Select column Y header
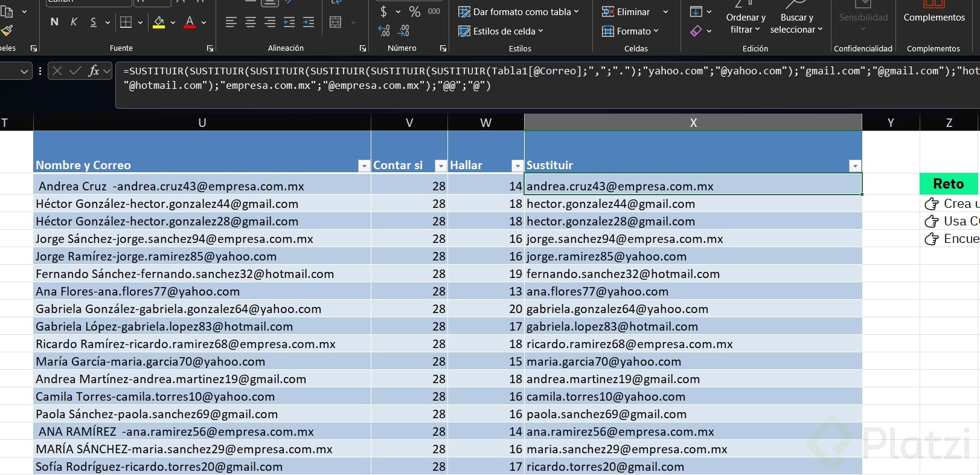Viewport: 980px width, 475px height. 891,123
